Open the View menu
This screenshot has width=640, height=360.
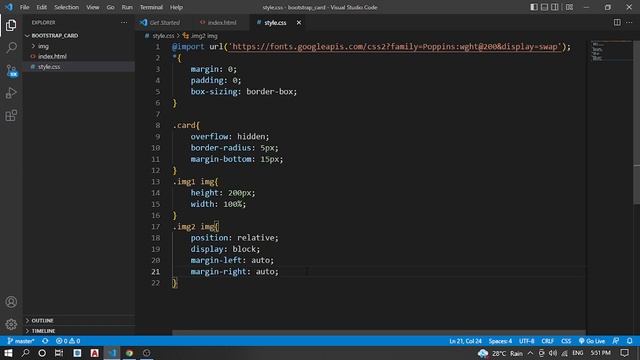point(93,7)
